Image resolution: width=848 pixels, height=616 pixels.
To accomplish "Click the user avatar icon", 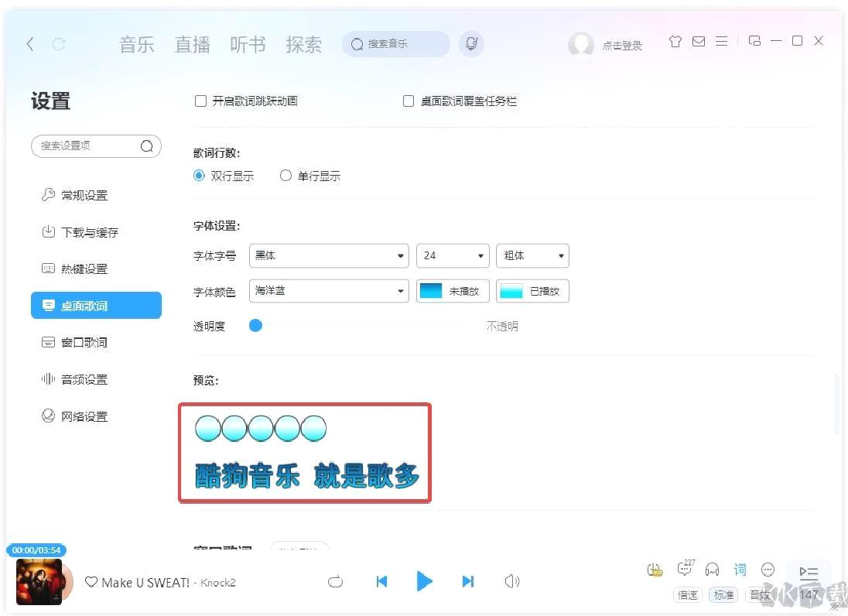I will 581,44.
